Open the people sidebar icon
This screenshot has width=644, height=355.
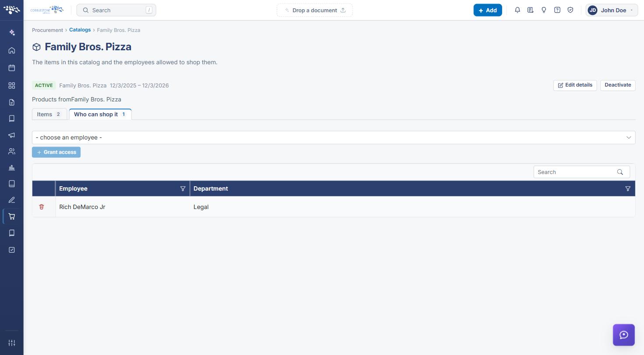[x=12, y=151]
